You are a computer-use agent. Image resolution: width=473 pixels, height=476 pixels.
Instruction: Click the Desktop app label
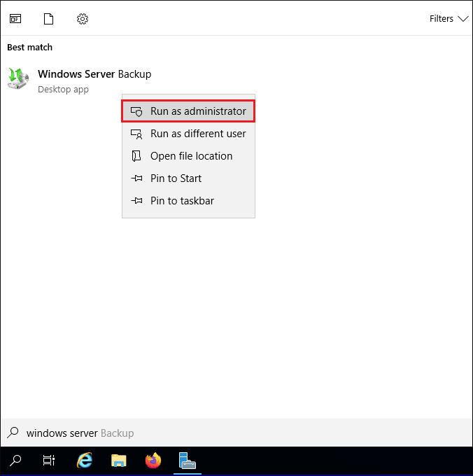(x=63, y=90)
